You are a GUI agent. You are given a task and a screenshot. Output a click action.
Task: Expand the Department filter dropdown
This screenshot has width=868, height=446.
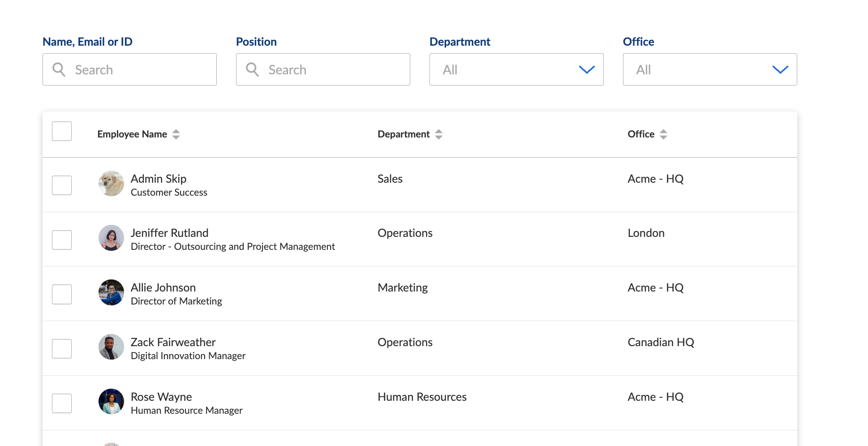coord(516,70)
